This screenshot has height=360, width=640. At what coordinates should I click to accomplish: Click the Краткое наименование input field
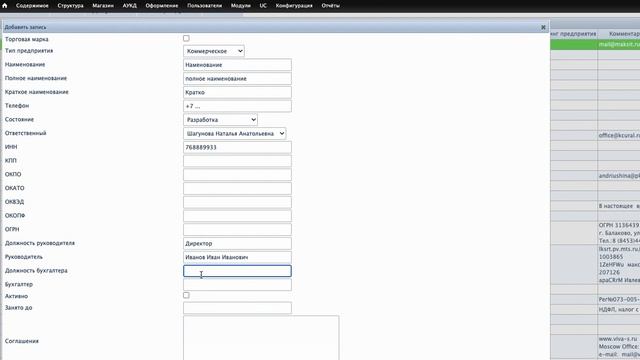(237, 92)
